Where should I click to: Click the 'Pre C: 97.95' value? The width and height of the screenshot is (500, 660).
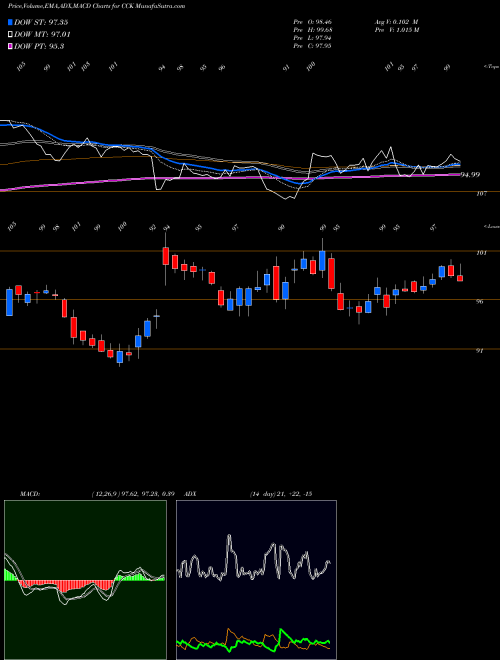[x=313, y=46]
